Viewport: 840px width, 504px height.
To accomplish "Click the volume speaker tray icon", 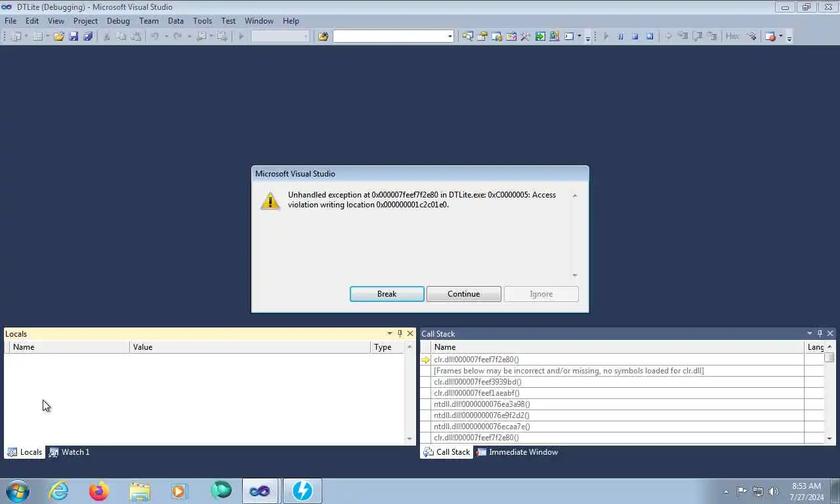I will [x=774, y=491].
